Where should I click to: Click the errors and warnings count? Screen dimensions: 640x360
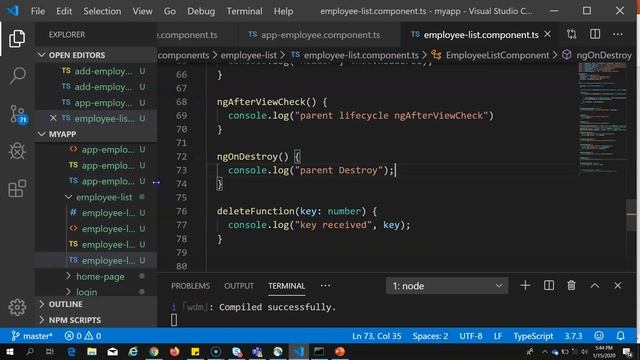pos(83,336)
